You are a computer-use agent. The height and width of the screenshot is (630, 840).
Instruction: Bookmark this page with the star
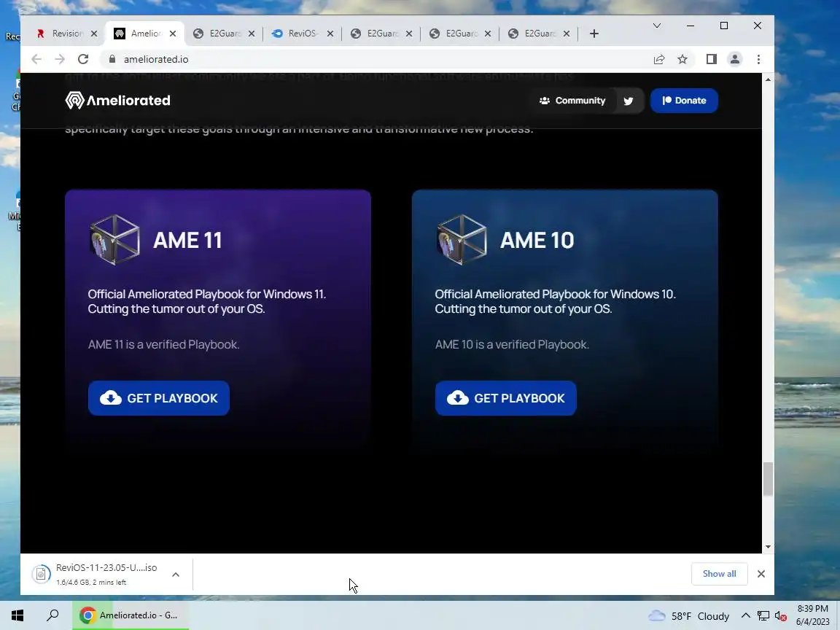click(682, 60)
